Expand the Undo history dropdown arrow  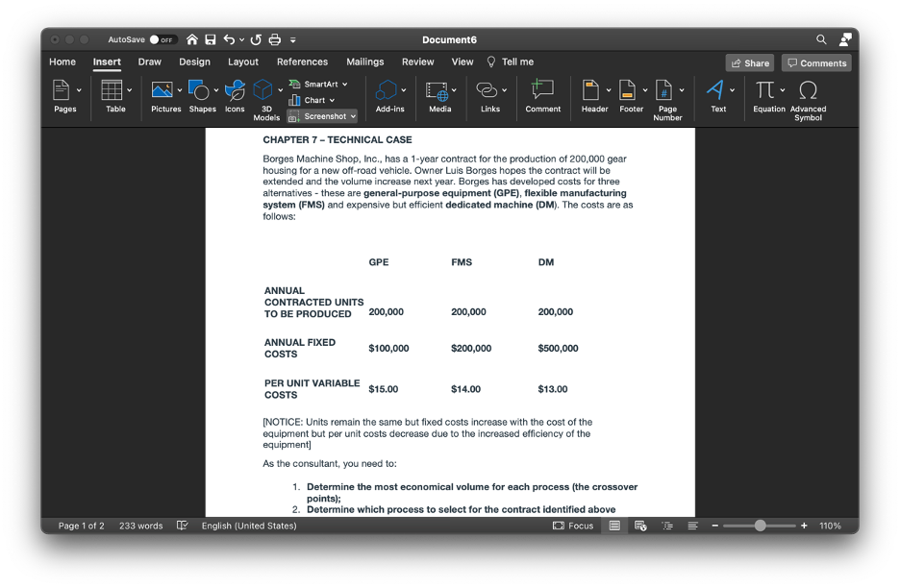[x=241, y=40]
